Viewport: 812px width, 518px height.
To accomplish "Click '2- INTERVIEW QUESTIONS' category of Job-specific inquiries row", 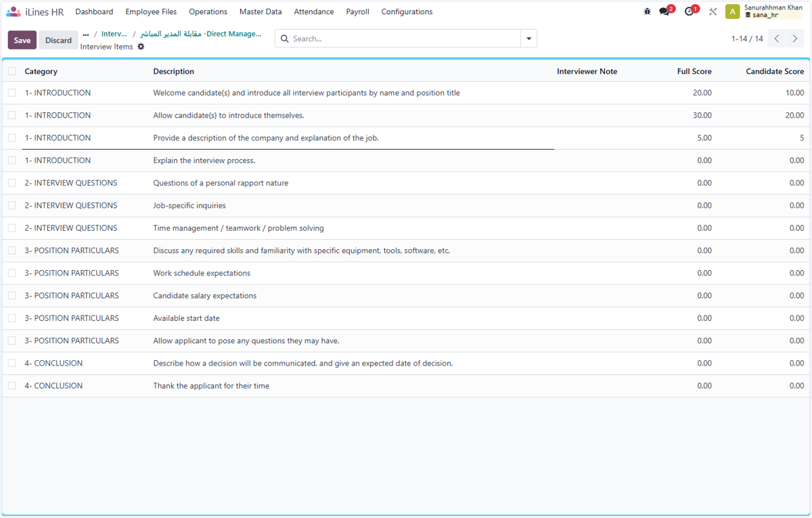I will (x=71, y=205).
